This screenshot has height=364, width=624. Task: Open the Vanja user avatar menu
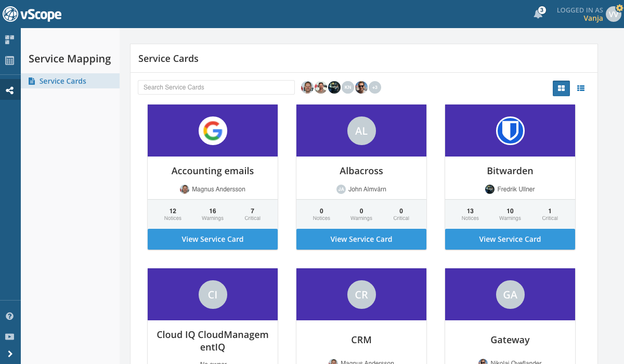pos(613,15)
